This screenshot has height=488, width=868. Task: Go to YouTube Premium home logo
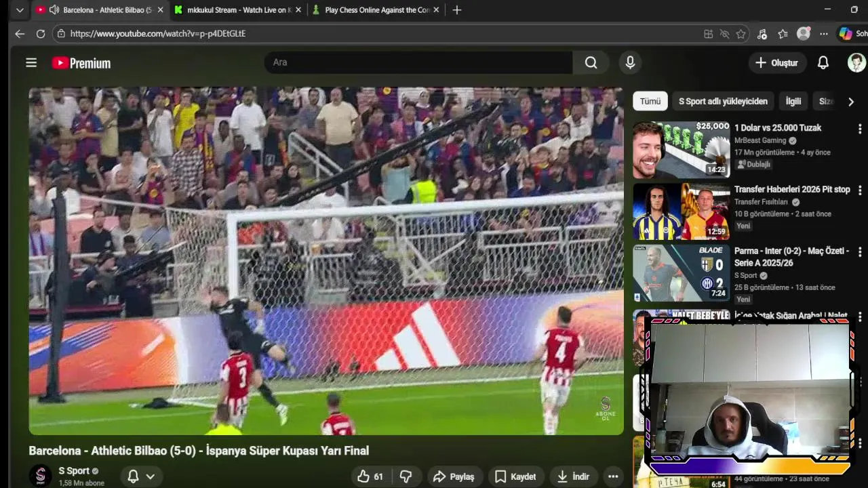click(81, 63)
